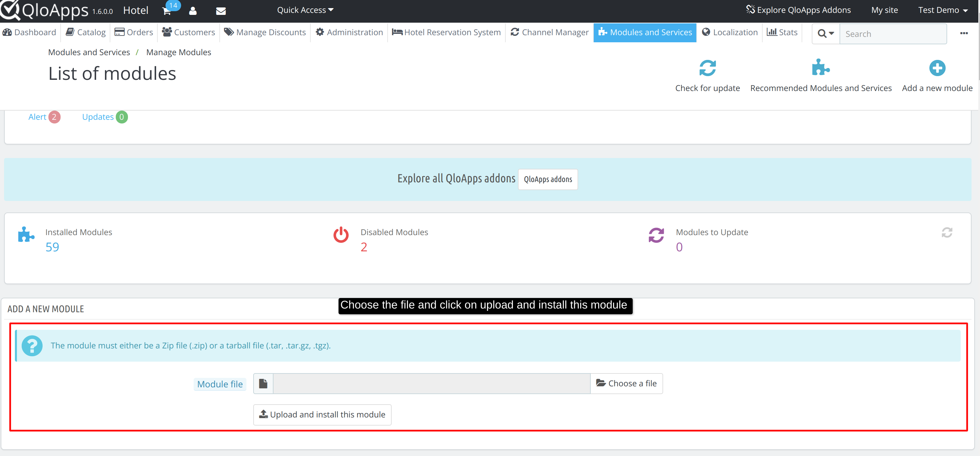This screenshot has height=456, width=980.
Task: Click the Hotel shop name link
Action: 136,10
